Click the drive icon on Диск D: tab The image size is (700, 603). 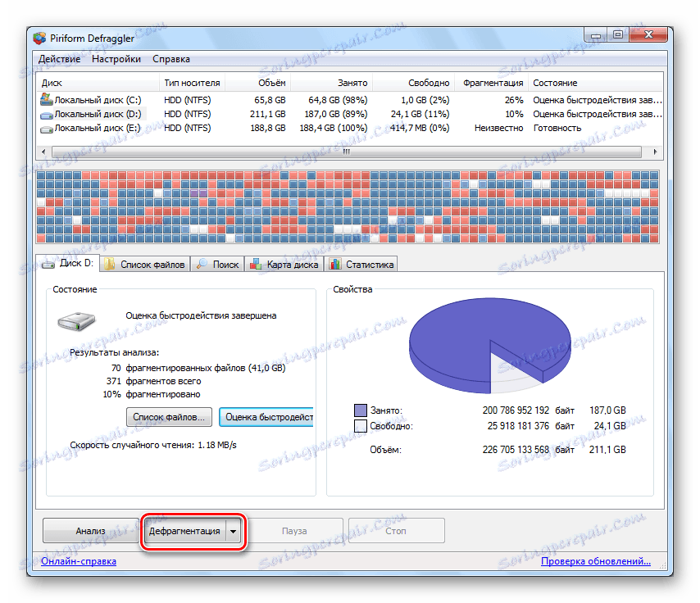48,265
